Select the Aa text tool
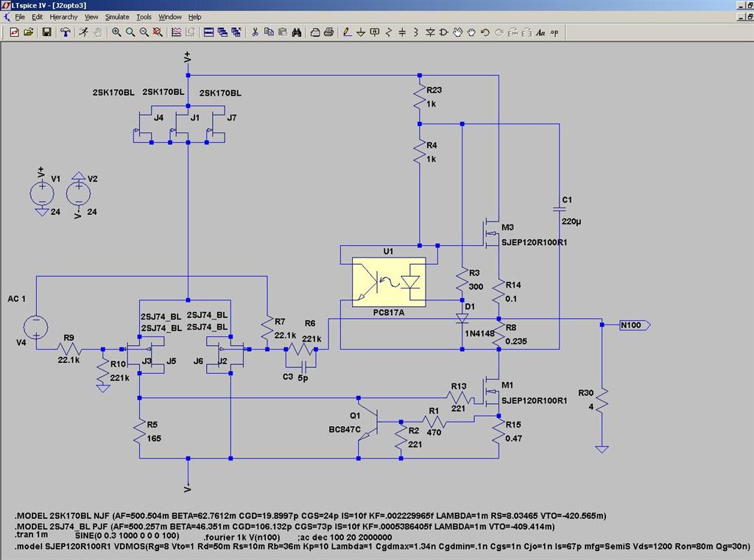This screenshot has width=754, height=560. [x=540, y=32]
